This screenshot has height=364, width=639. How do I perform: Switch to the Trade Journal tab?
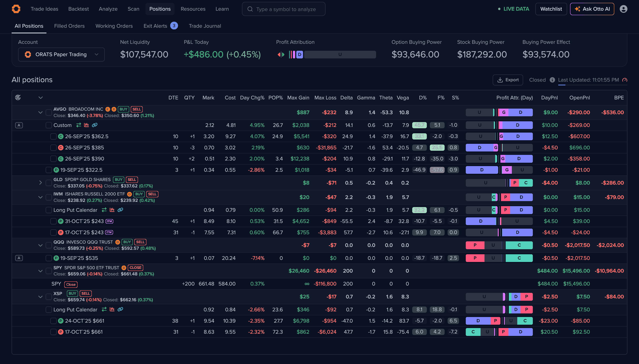coord(205,26)
